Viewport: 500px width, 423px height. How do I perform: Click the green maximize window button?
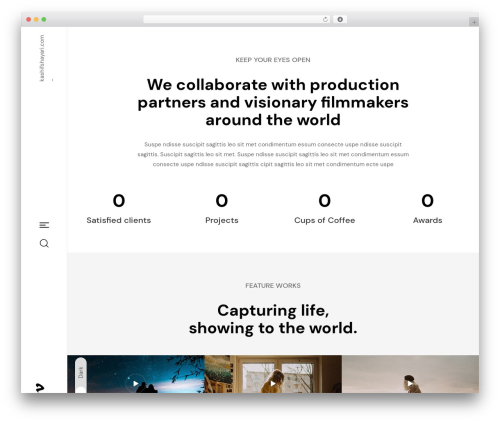pos(44,20)
